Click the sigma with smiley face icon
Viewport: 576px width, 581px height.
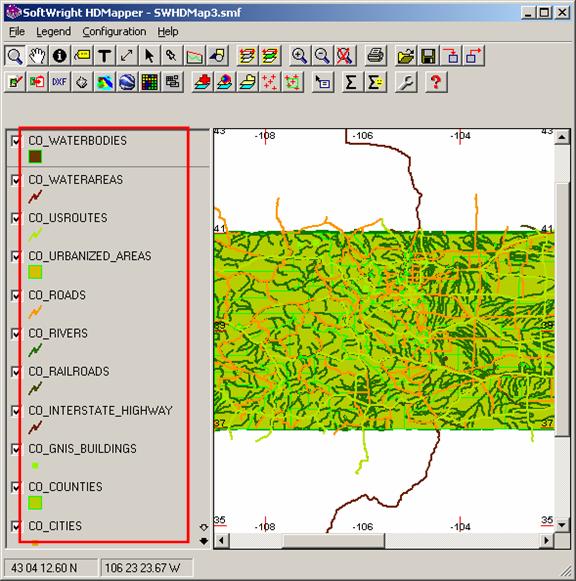375,82
